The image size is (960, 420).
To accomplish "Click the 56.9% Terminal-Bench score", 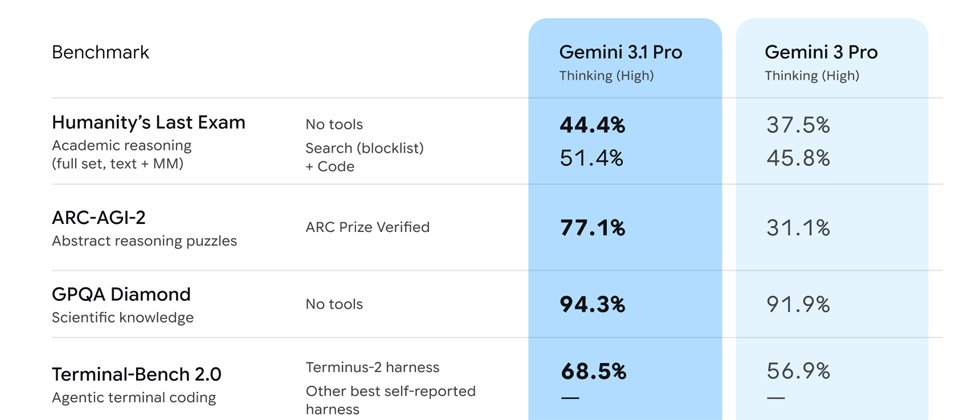I will tap(798, 372).
